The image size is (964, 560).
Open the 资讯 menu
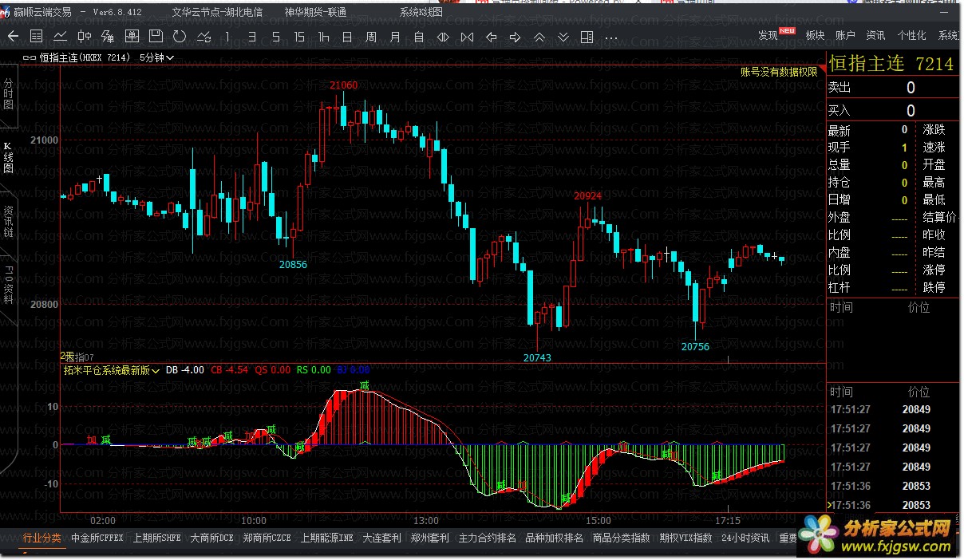tap(875, 35)
